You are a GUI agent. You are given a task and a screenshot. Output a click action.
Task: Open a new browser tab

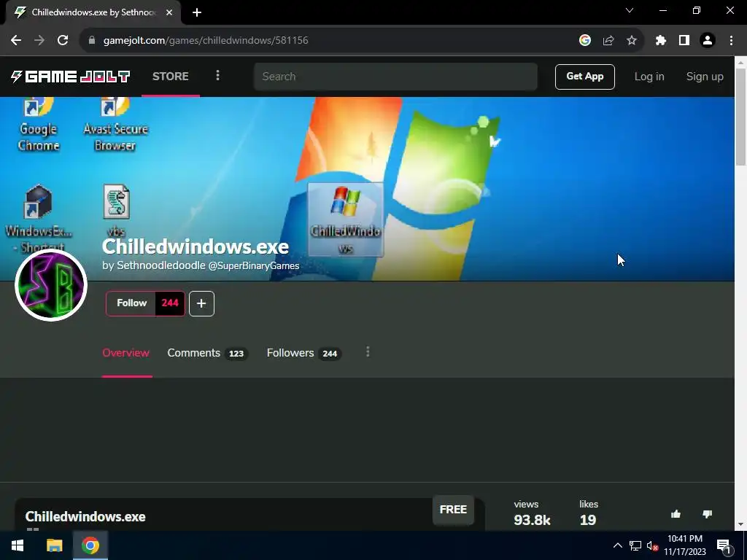(197, 12)
